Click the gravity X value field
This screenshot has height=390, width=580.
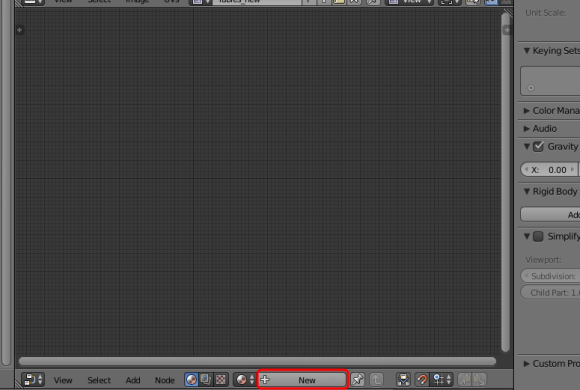(x=549, y=169)
